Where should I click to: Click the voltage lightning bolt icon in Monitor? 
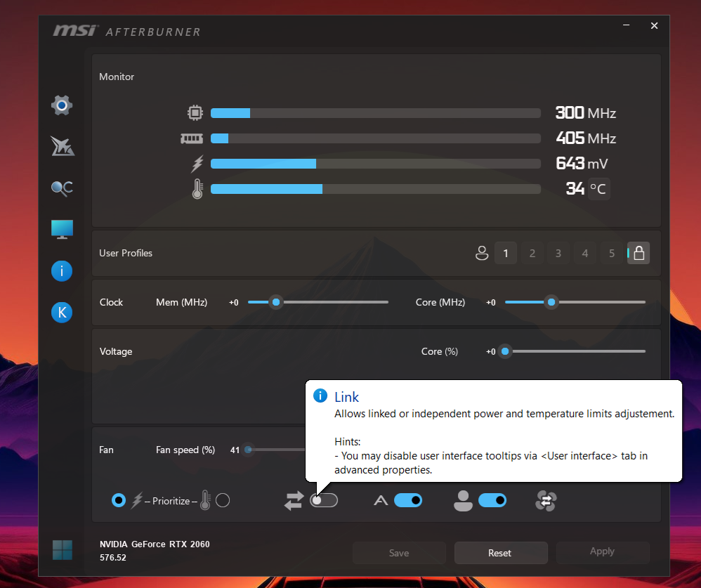(197, 164)
